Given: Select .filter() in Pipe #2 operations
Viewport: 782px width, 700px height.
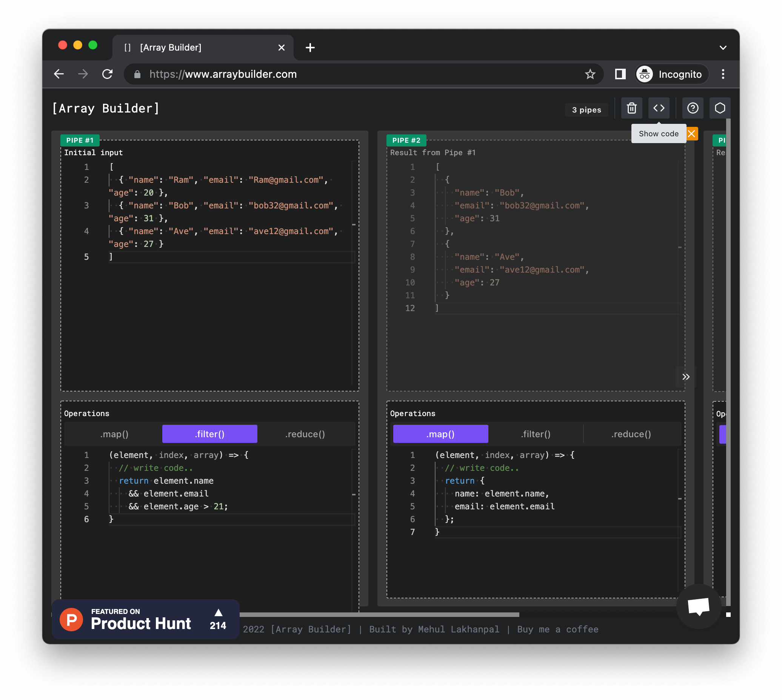Looking at the screenshot, I should (536, 434).
